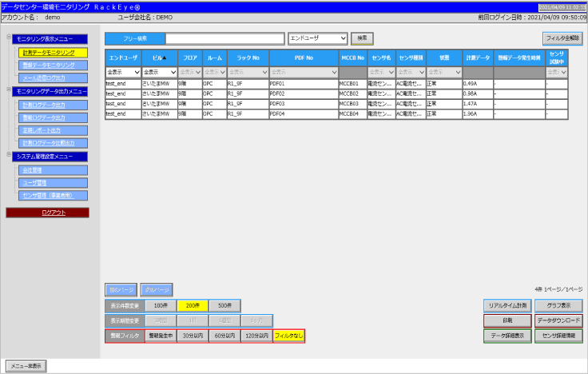Click the グラフ表示 button
588x374 pixels.
558,306
